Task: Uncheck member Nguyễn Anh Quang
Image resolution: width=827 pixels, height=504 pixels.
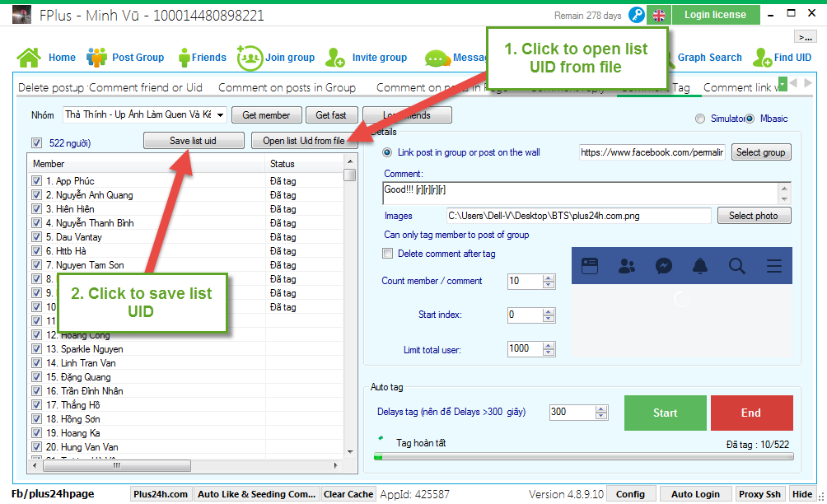Action: (36, 195)
